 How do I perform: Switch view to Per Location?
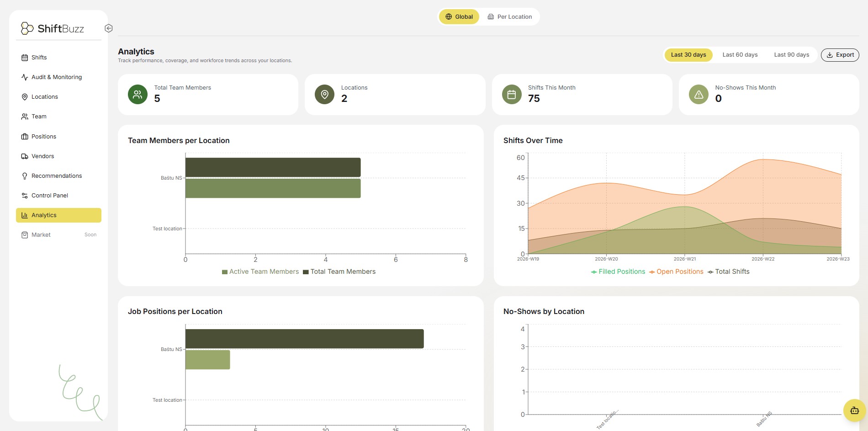pyautogui.click(x=510, y=17)
